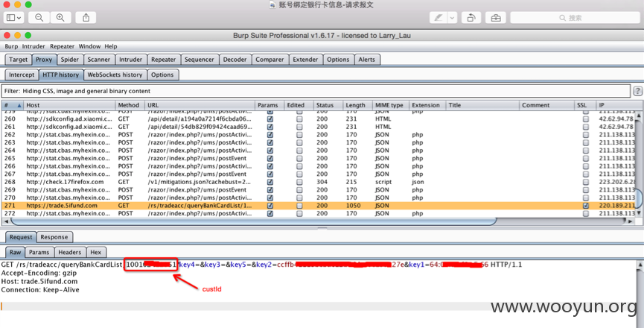Focus the Preview search field
This screenshot has width=644, height=328.
click(x=575, y=18)
